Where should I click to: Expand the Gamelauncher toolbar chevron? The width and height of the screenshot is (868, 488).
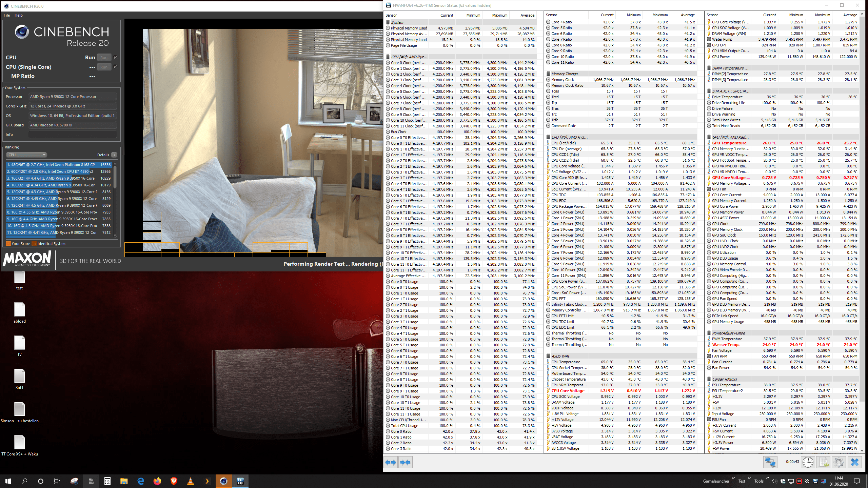[733, 478]
